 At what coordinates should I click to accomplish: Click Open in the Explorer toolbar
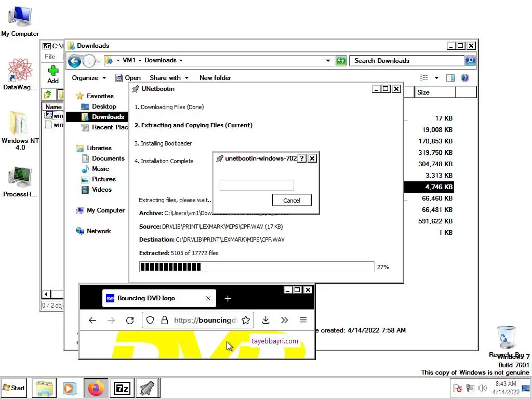(x=128, y=78)
